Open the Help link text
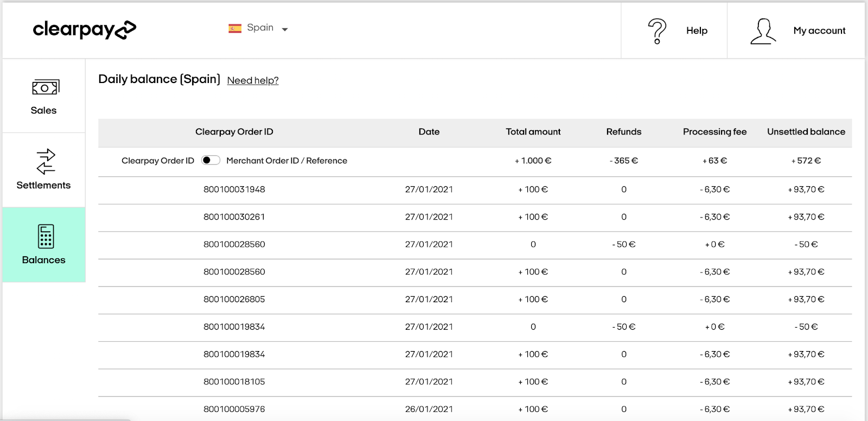This screenshot has height=421, width=868. 697,31
